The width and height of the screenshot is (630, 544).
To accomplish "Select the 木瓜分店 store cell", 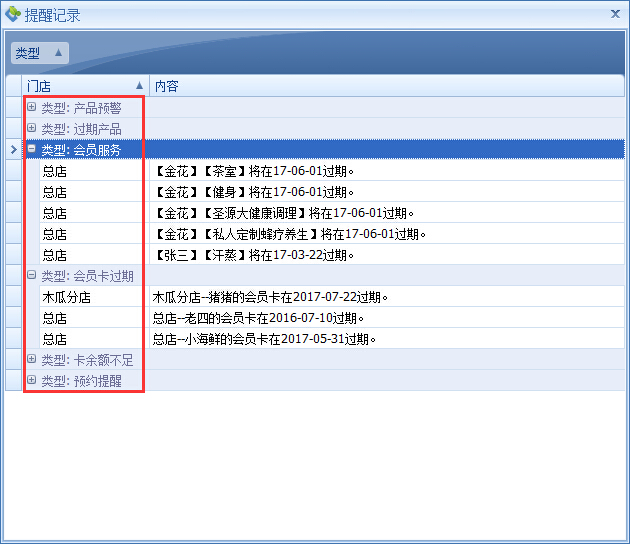I will pyautogui.click(x=66, y=297).
